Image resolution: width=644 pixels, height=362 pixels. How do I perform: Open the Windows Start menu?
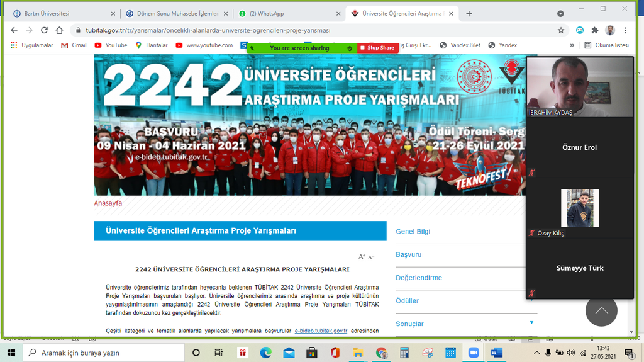pyautogui.click(x=11, y=353)
